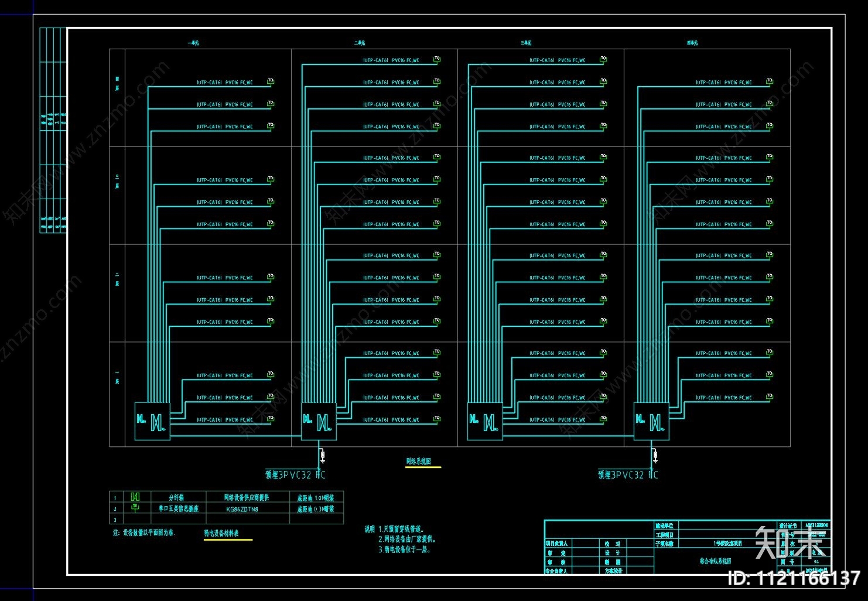
Task: Select the 三单元 column header text
Action: pyautogui.click(x=526, y=43)
